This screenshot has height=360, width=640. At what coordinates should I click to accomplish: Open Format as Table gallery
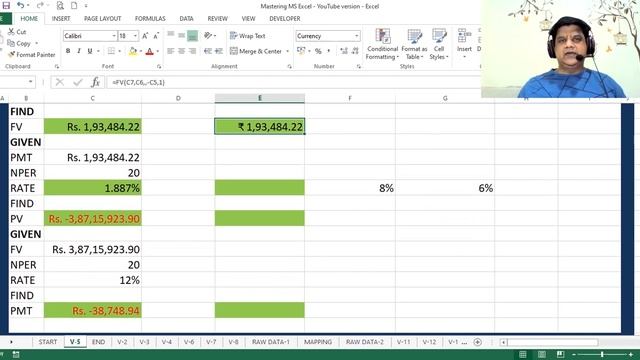click(x=414, y=44)
